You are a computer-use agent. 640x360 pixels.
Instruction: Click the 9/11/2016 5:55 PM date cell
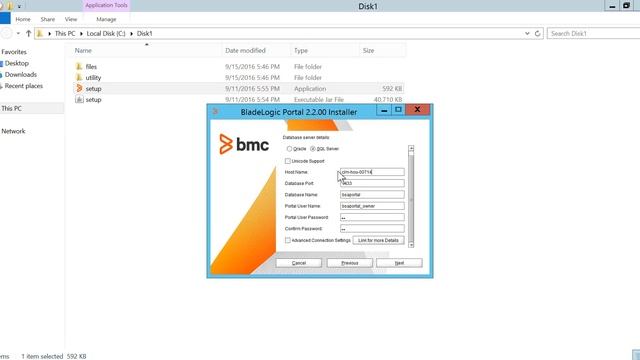(252, 89)
